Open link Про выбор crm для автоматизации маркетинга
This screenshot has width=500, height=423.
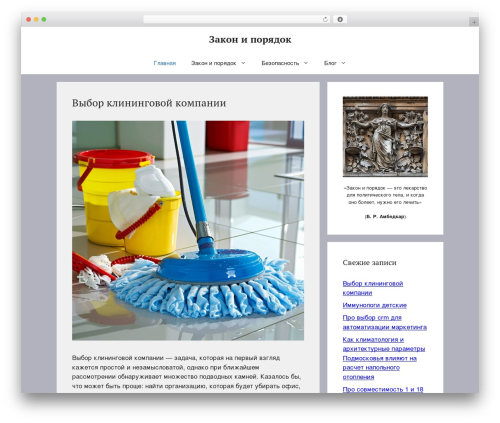(x=385, y=322)
